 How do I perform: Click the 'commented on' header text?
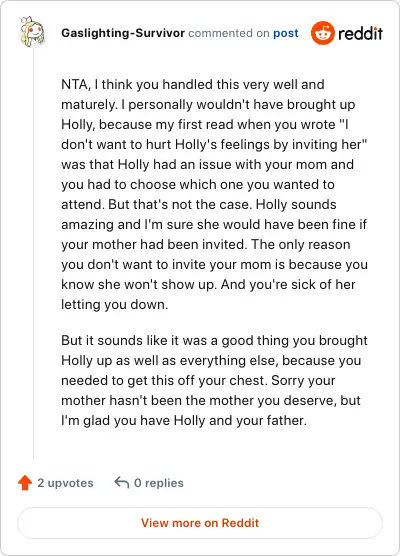[229, 33]
